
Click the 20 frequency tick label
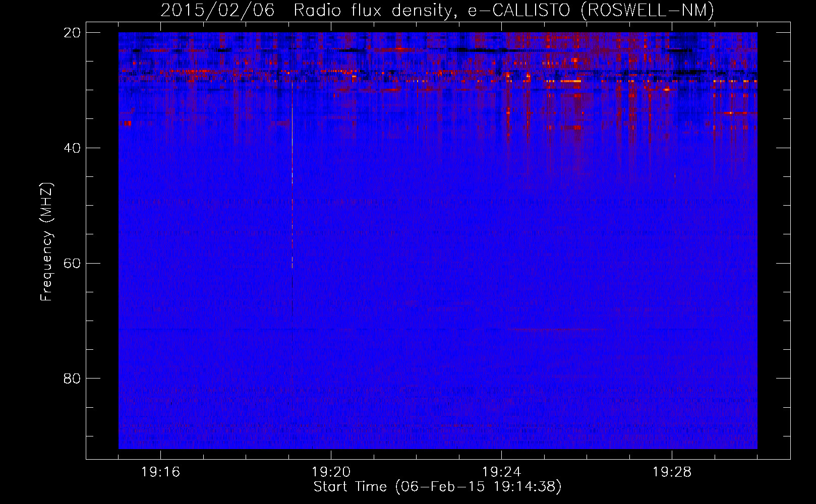pyautogui.click(x=72, y=33)
